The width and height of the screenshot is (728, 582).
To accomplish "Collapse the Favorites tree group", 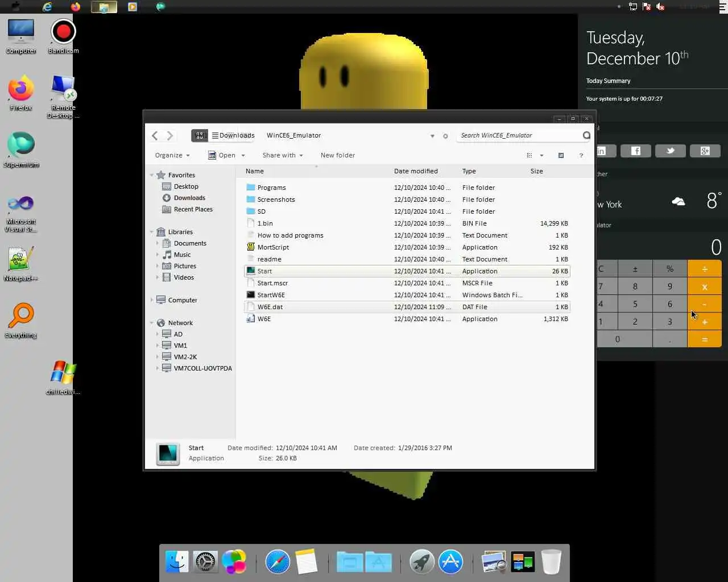I will 152,175.
